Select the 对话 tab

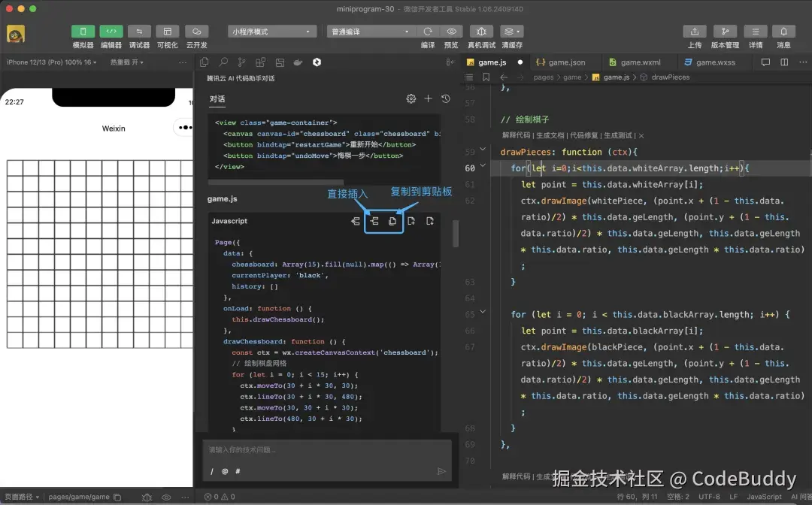(x=217, y=99)
